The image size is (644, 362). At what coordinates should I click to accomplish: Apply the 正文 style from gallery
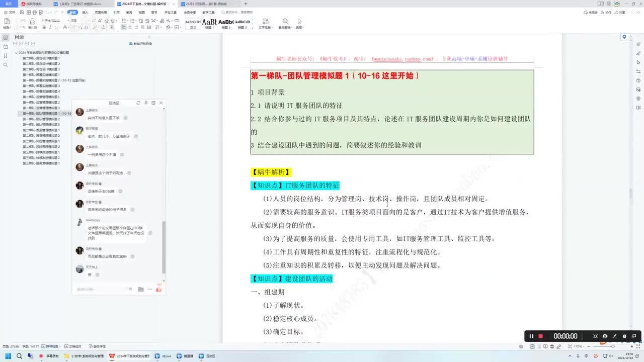(x=193, y=23)
